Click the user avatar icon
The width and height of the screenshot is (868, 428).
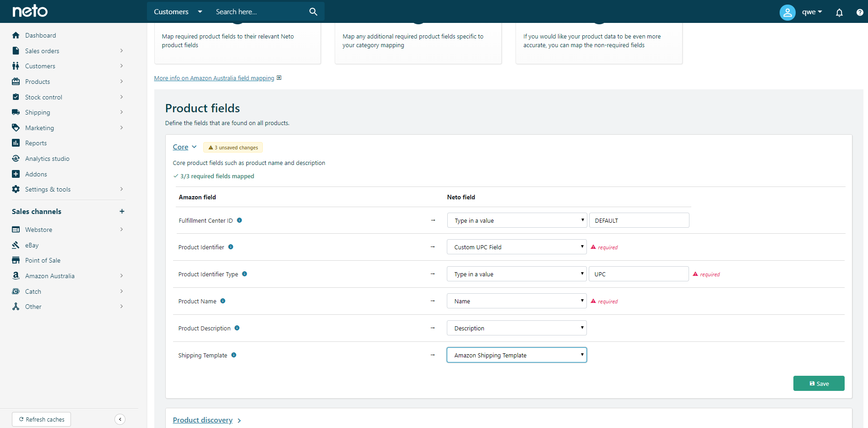(787, 12)
